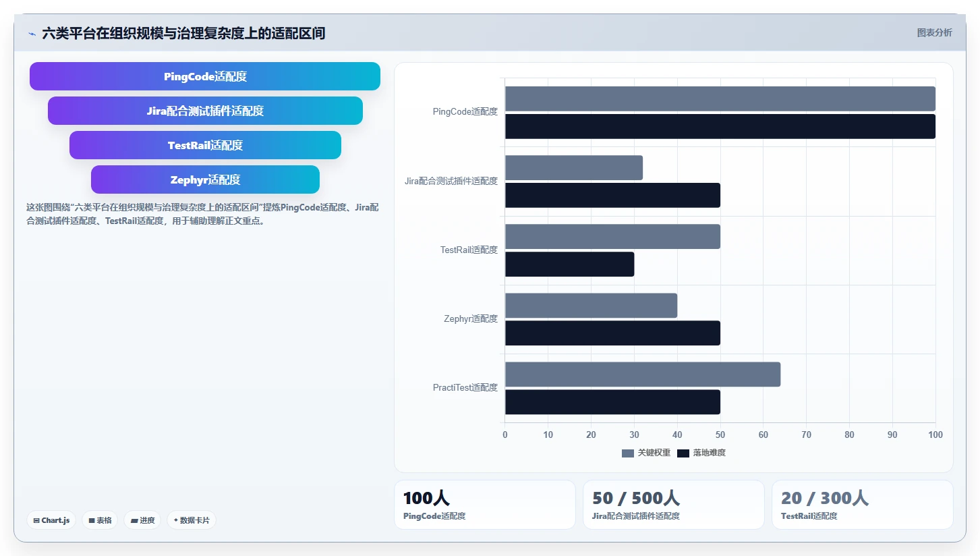Click the x-axis tick label 0
This screenshot has height=556, width=980.
click(x=505, y=435)
